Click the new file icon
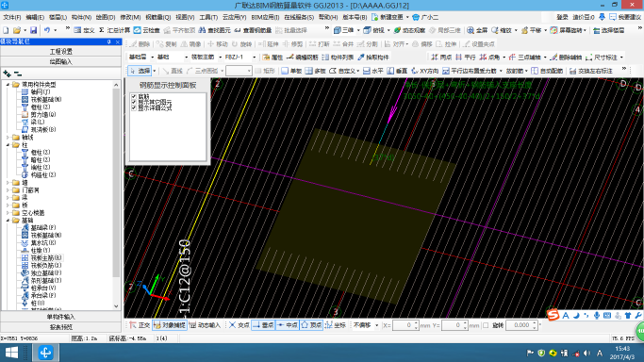This screenshot has height=362, width=644. [6, 30]
